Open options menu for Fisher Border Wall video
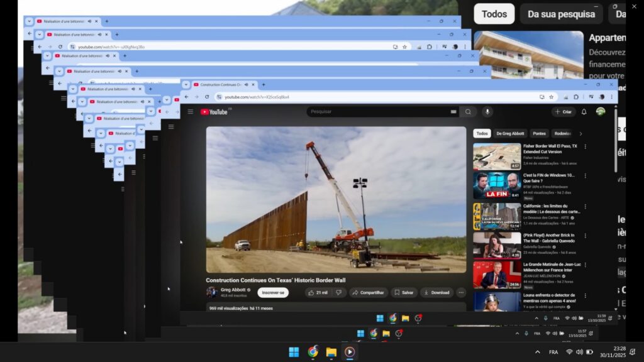Viewport: 644px width, 362px height. [x=586, y=147]
